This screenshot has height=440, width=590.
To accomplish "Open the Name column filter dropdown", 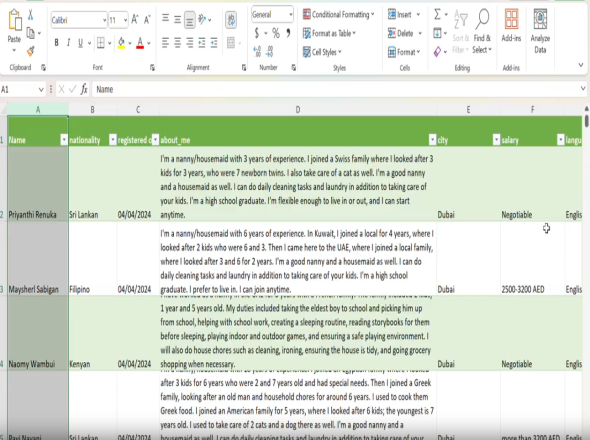I will point(64,140).
